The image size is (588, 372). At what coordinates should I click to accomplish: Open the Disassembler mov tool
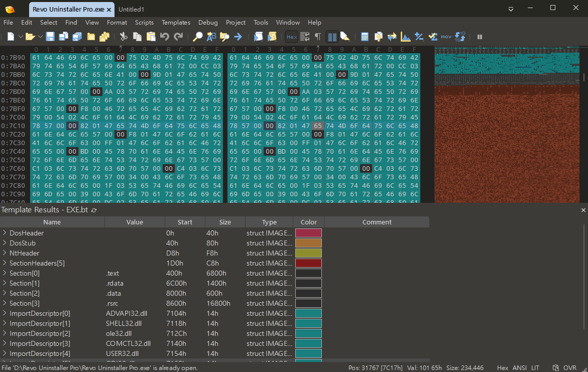[446, 37]
